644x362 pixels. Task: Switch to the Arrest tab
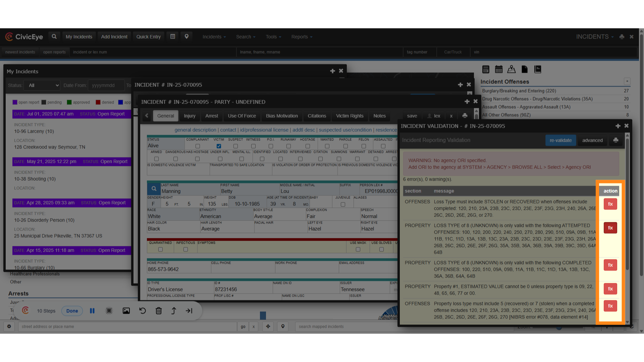[212, 116]
